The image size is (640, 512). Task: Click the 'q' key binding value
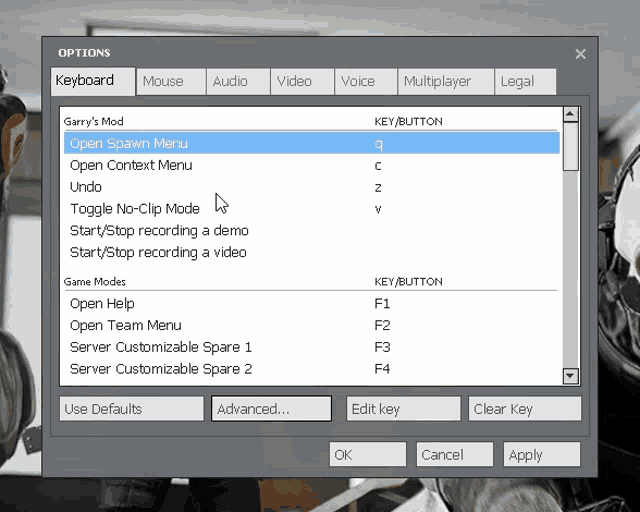(378, 145)
